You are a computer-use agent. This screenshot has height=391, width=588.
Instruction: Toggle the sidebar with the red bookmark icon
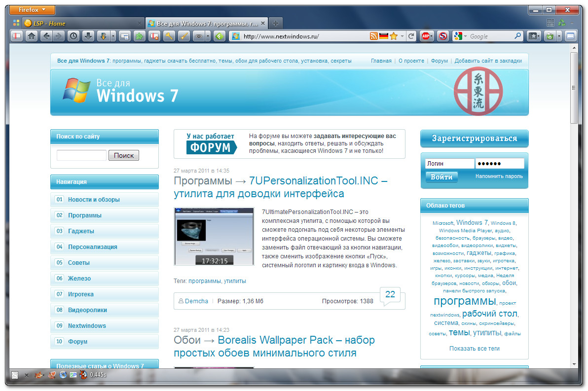tap(17, 36)
